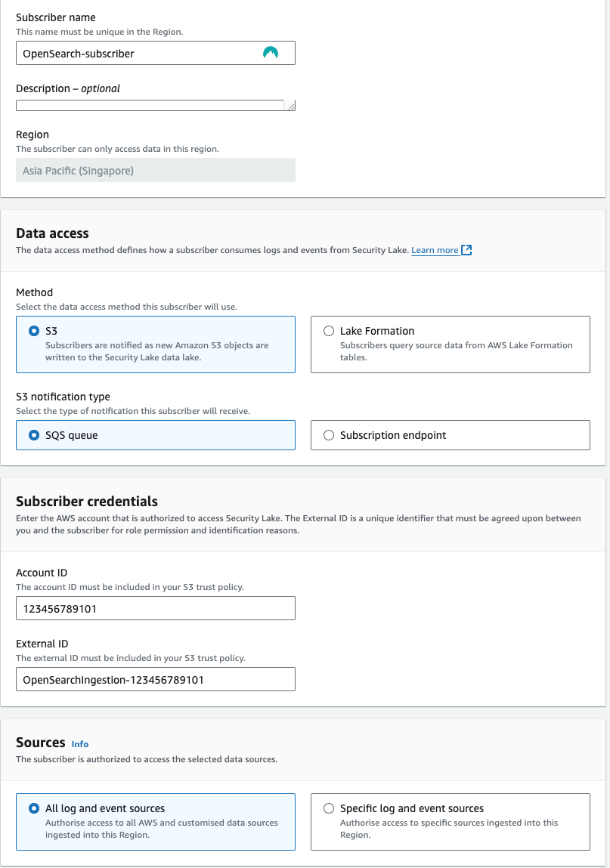The width and height of the screenshot is (610, 868).
Task: Choose Subscription endpoint as the notification type
Action: 329,434
